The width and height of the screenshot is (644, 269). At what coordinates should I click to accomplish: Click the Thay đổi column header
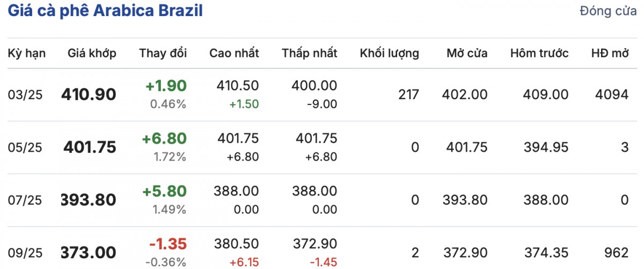point(163,53)
